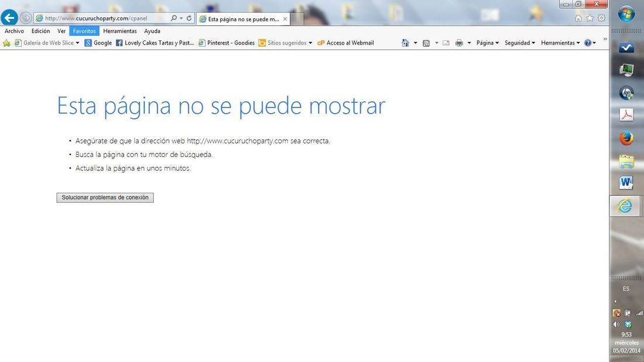Viewport: 644px width, 362px height.
Task: Click the green shield tray icon
Action: [628, 324]
